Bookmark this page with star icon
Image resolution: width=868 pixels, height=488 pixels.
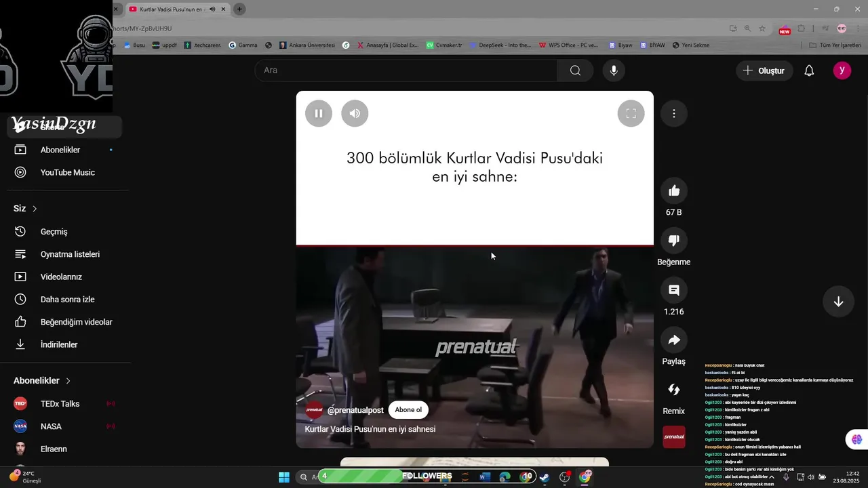coord(762,28)
